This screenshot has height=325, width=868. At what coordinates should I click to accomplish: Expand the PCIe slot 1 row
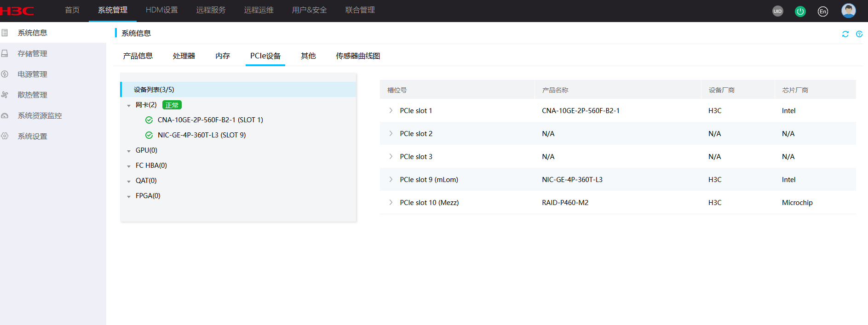coord(391,110)
